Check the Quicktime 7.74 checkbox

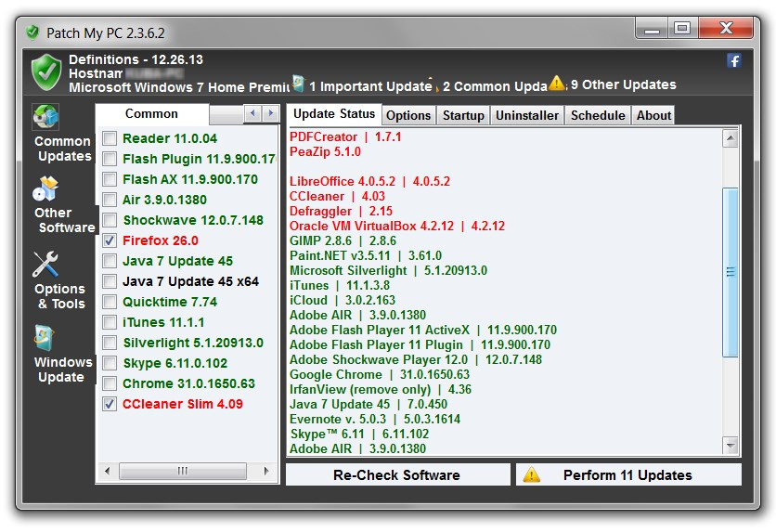tap(110, 302)
